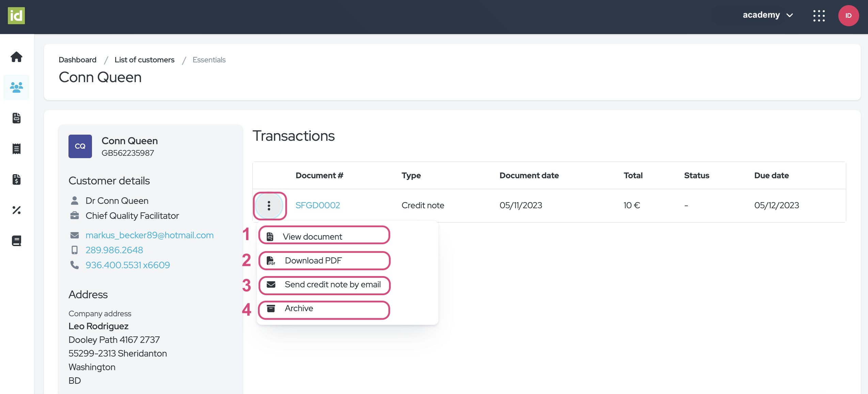
Task: Click email markus_becker89@hotmail.com
Action: [150, 235]
